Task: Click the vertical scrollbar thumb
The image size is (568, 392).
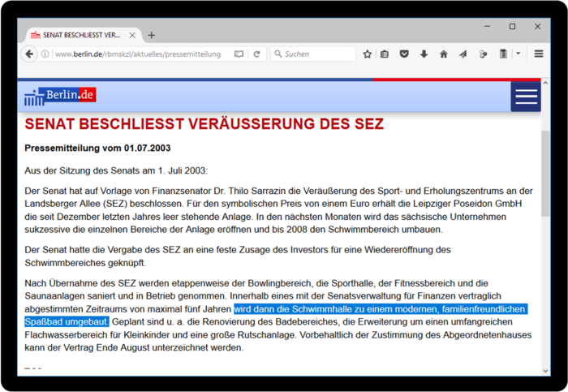Action: tap(545, 174)
